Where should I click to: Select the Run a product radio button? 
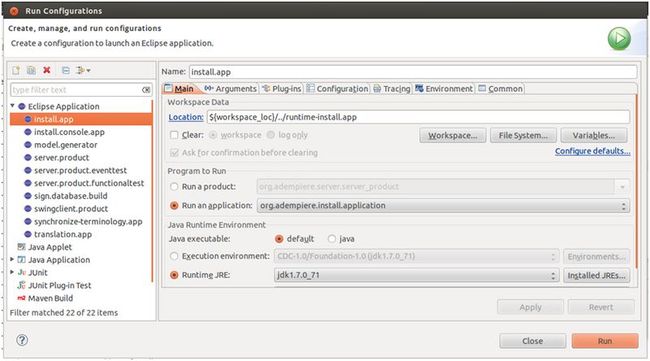174,187
